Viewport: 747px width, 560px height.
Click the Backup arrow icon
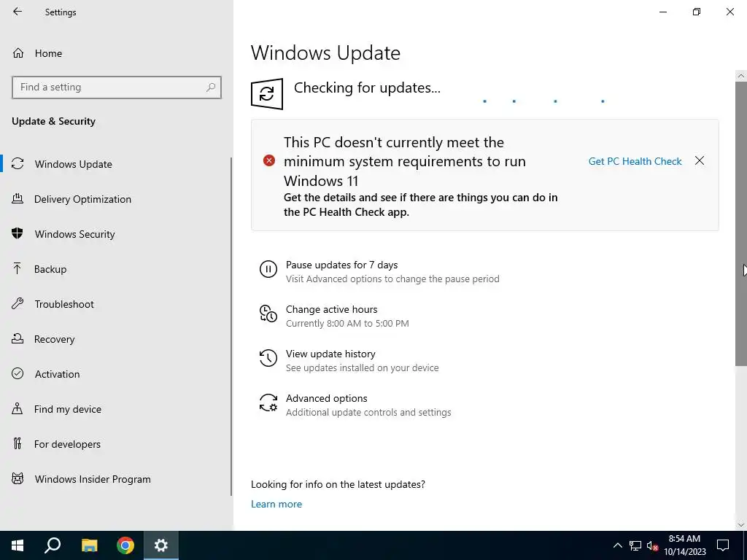click(x=18, y=268)
